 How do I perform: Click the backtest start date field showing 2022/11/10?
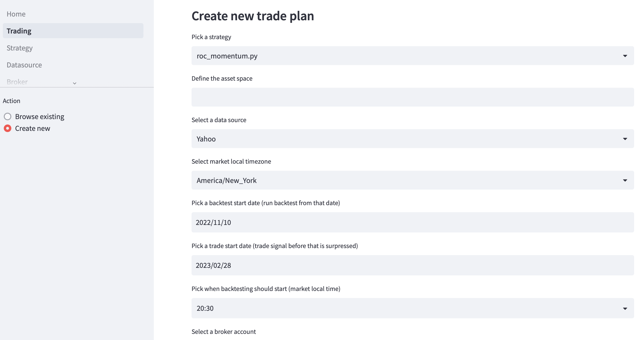(413, 222)
